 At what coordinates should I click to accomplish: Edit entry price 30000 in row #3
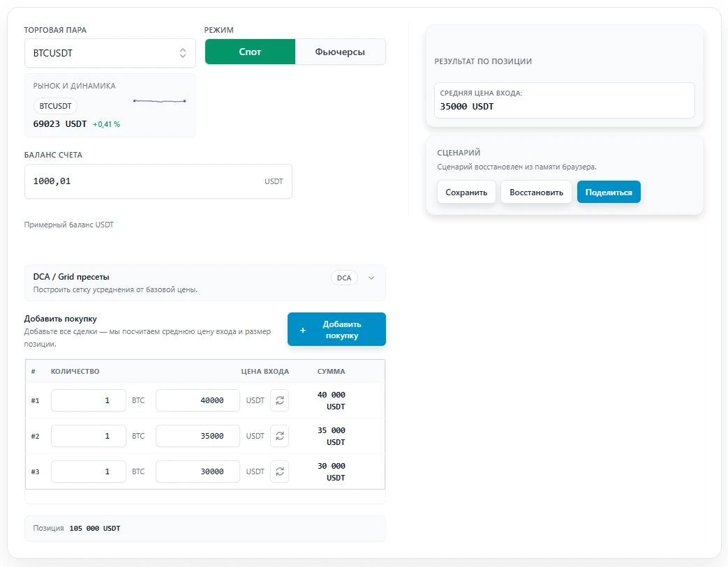(x=198, y=471)
